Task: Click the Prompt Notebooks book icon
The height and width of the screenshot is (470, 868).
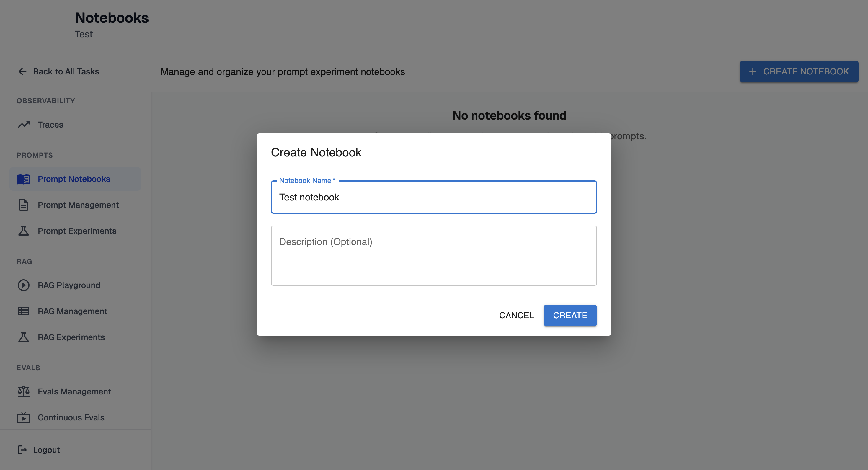Action: [24, 179]
